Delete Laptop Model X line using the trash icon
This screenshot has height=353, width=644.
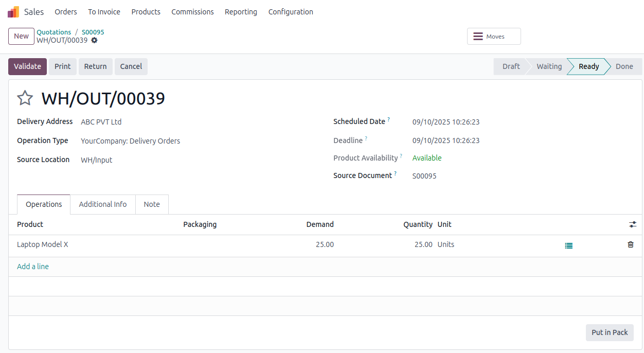[x=630, y=244]
